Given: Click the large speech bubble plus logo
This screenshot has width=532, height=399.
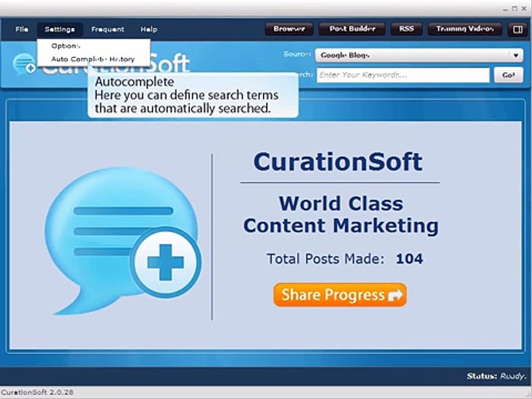Looking at the screenshot, I should pos(123,240).
